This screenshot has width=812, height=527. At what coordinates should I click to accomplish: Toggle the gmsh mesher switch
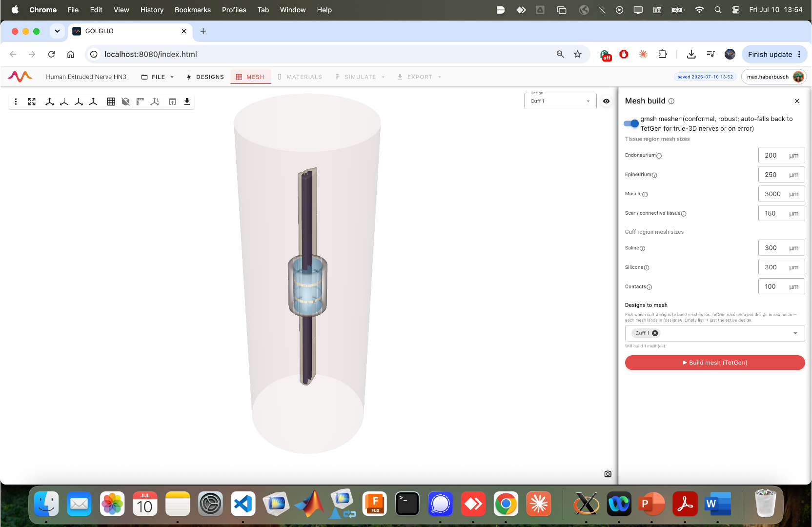(631, 123)
